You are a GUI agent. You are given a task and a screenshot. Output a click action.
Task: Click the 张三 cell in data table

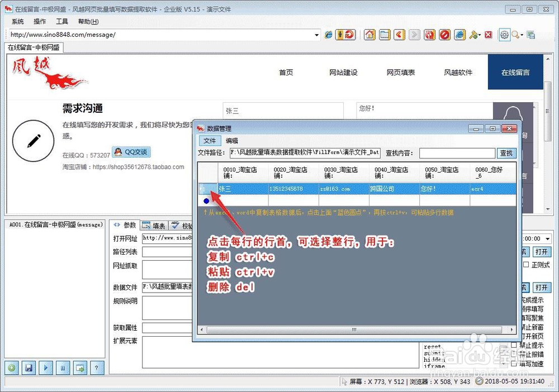click(243, 189)
